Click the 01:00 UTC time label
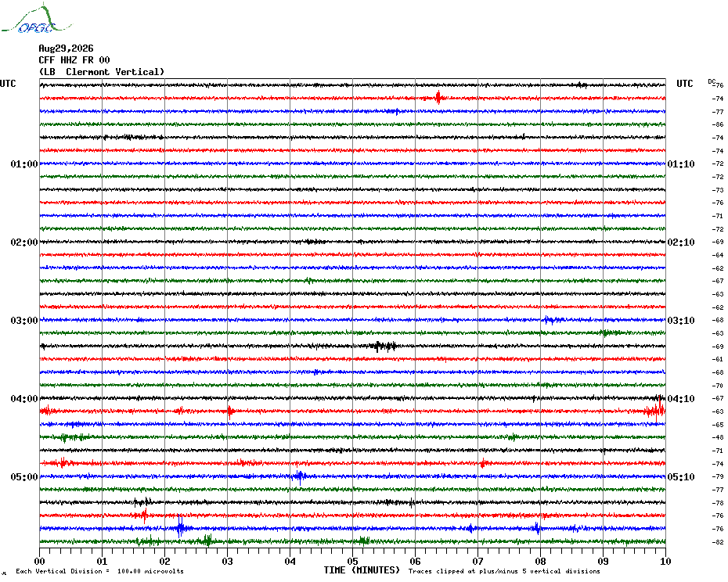 pos(24,164)
